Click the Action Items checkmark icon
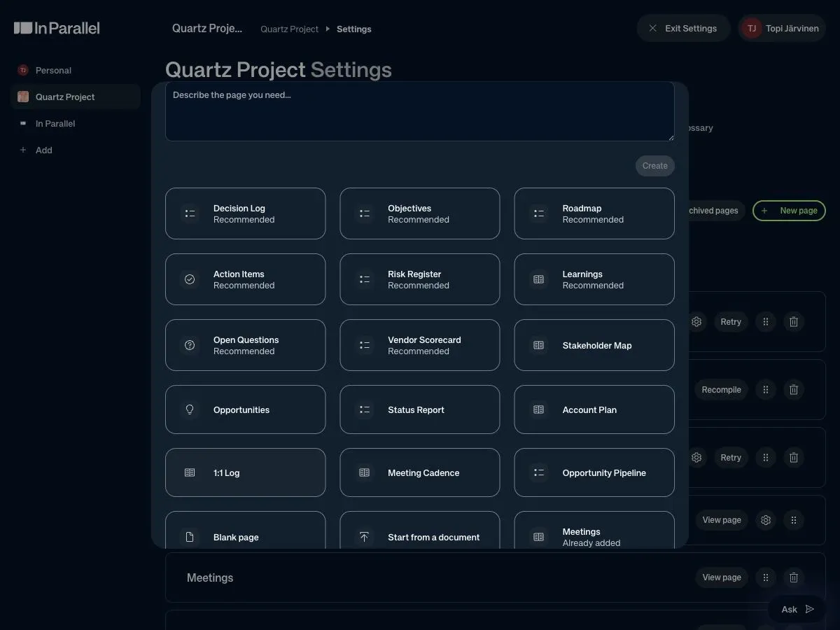Viewport: 840px width, 630px height. coord(190,279)
